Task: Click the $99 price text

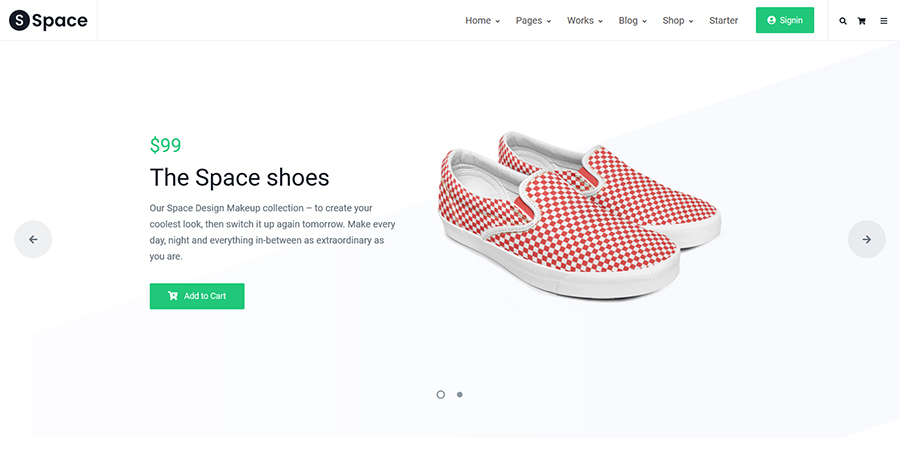Action: pyautogui.click(x=165, y=145)
